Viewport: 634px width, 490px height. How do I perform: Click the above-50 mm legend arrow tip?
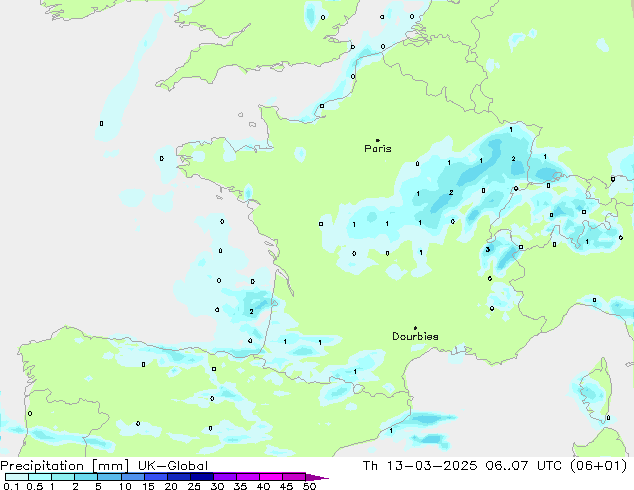(317, 477)
